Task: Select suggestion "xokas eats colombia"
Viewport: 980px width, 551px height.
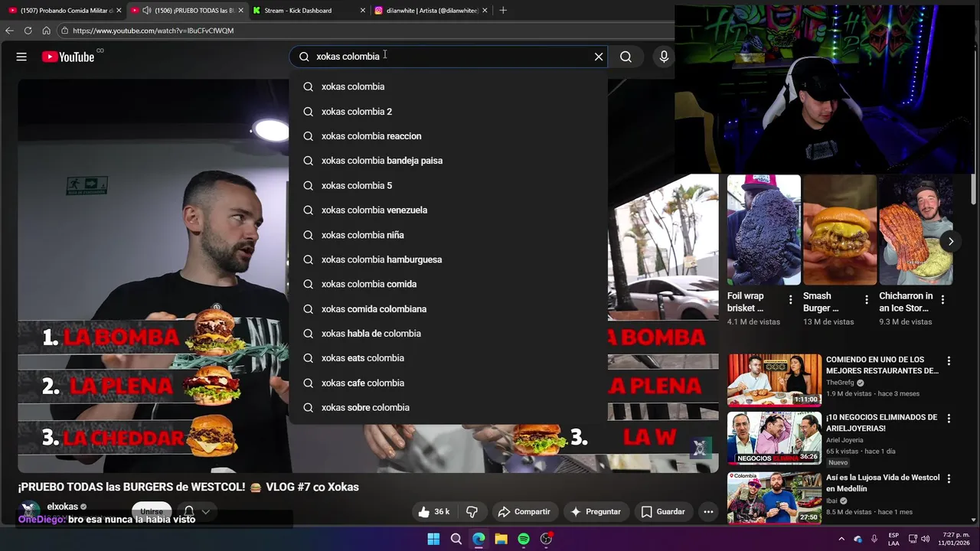Action: [448, 358]
